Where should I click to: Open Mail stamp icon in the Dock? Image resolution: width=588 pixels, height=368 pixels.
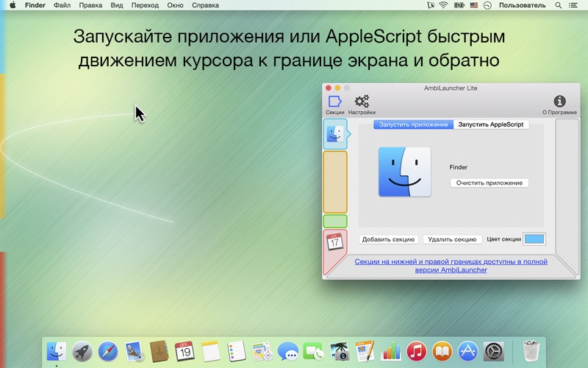134,352
